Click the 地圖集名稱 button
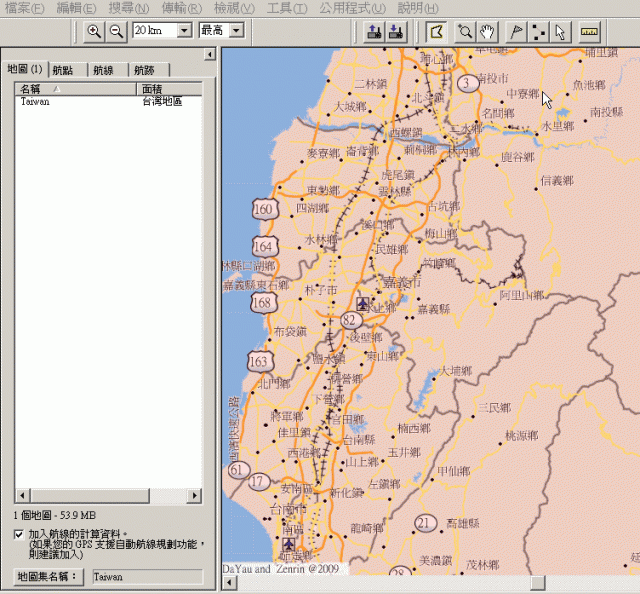 click(x=49, y=576)
